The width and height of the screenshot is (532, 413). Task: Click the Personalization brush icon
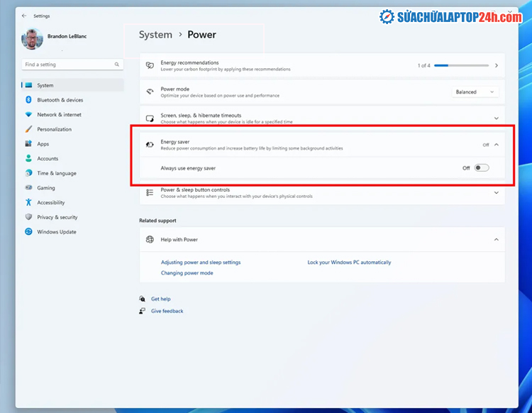coord(28,129)
